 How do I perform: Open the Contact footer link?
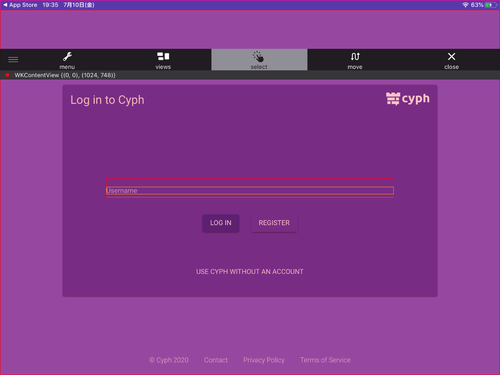216,360
